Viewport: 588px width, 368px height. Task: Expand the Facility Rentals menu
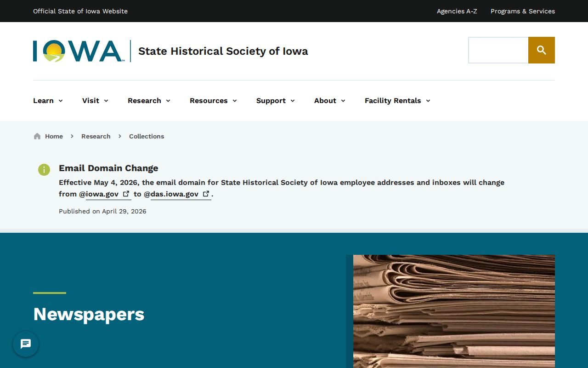coord(397,101)
